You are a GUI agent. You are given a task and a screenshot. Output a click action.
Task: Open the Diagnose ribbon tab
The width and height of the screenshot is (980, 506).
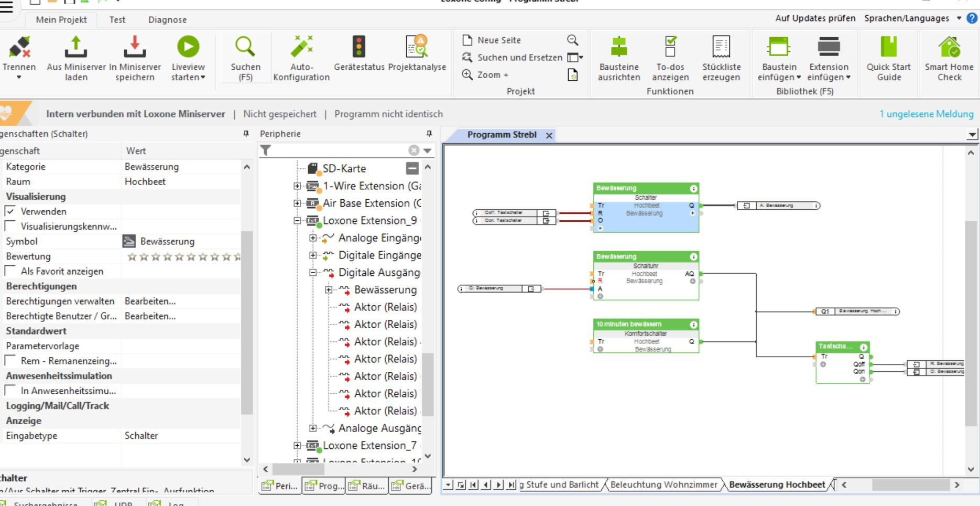(167, 20)
